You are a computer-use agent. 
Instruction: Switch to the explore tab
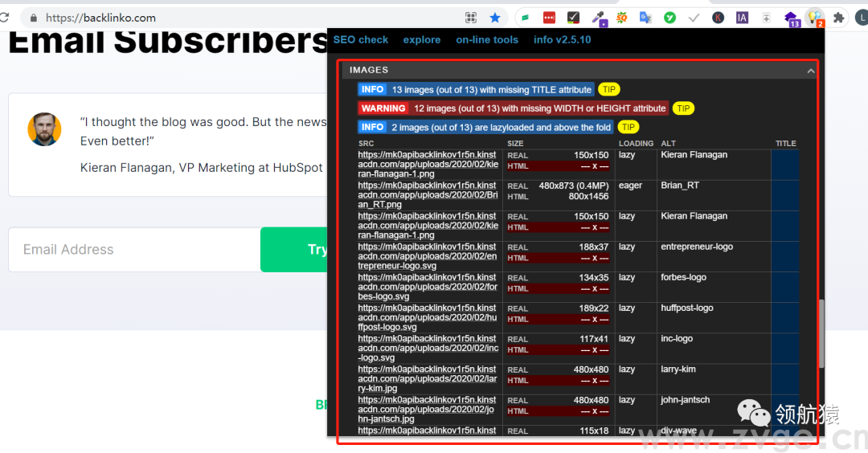pos(422,39)
